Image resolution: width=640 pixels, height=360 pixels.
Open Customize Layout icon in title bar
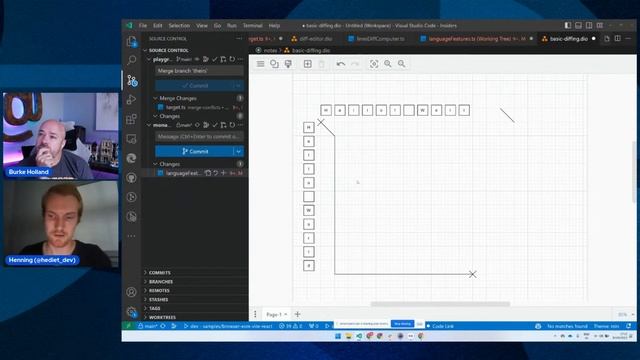click(600, 25)
